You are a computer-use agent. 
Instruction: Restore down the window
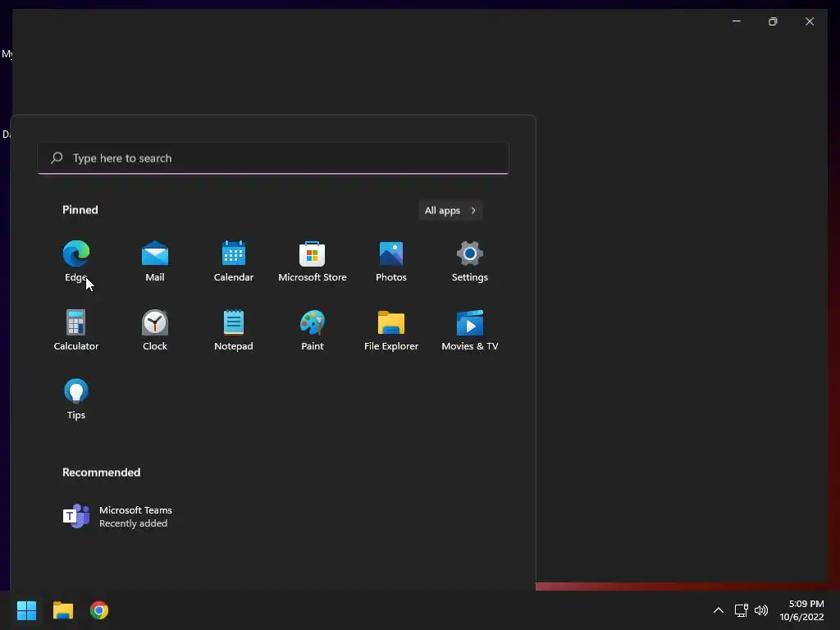tap(773, 21)
